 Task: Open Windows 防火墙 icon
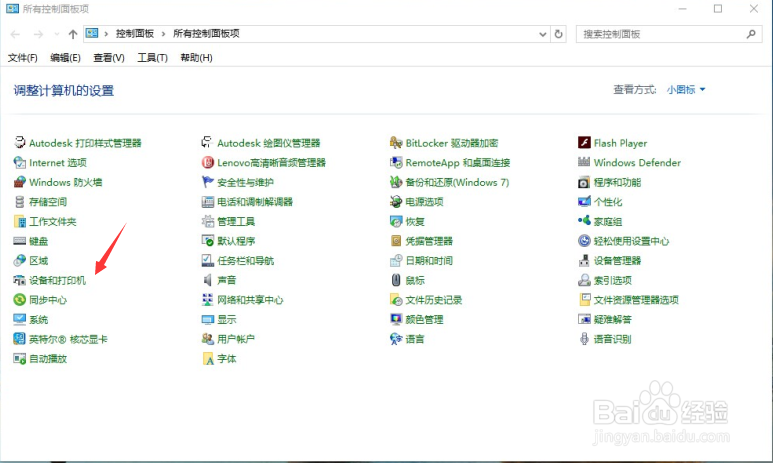(20, 182)
